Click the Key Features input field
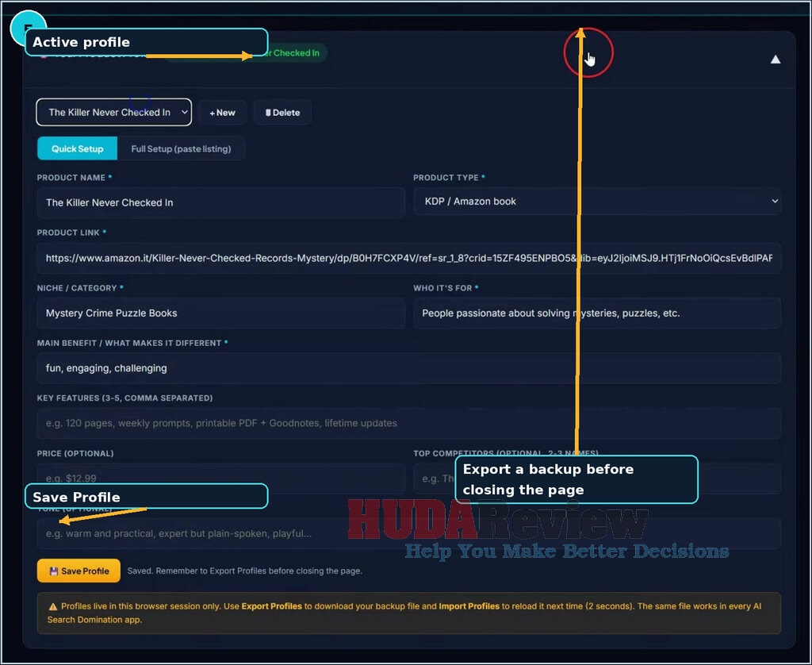Screen dimensions: 812x665 click(x=408, y=423)
